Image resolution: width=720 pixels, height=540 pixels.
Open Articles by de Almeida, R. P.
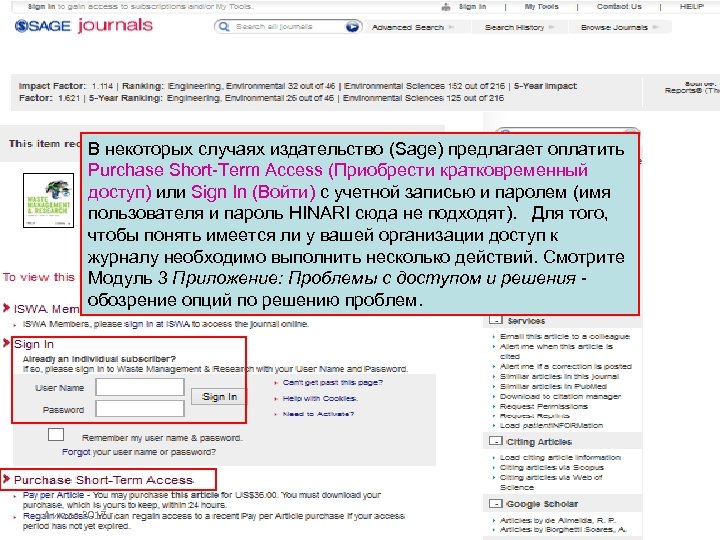click(558, 520)
